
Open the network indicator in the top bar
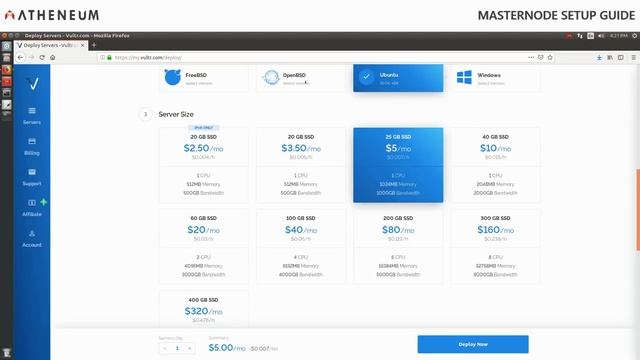click(x=580, y=36)
